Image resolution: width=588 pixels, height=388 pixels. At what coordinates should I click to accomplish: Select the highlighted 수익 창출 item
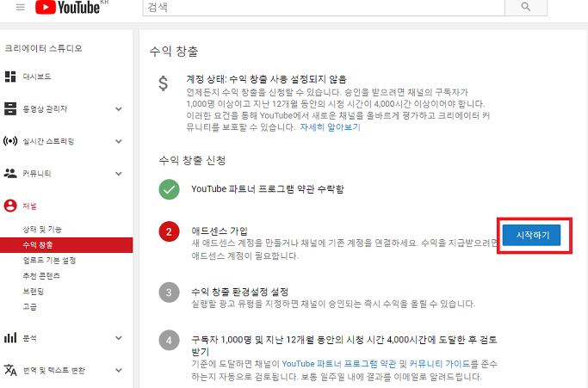coord(66,245)
